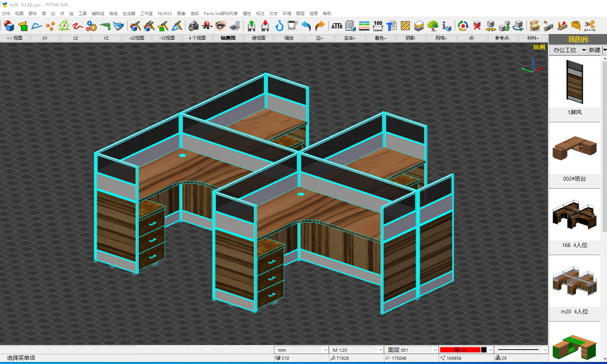
Task: Click the orange redo arrow
Action: (x=320, y=26)
